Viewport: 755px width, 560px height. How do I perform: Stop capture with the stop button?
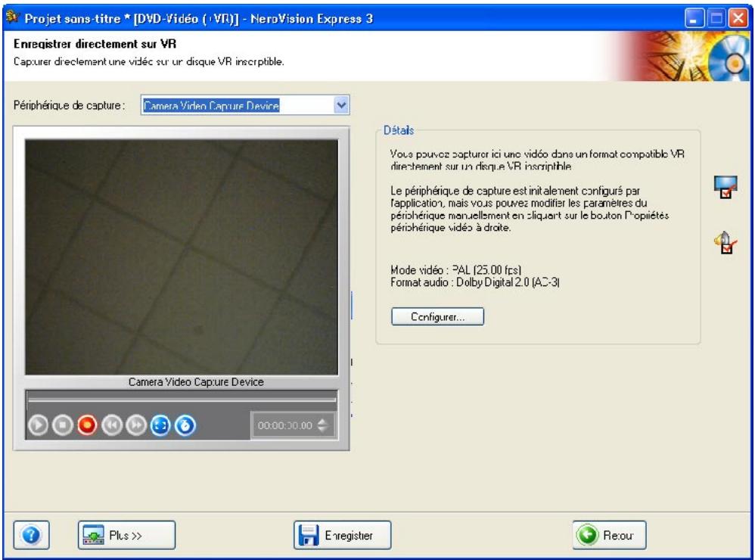pyautogui.click(x=62, y=425)
